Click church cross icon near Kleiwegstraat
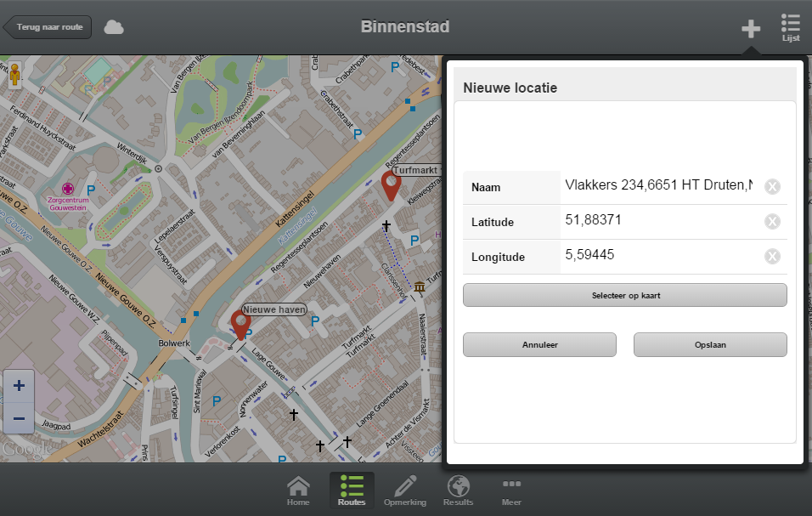The width and height of the screenshot is (812, 516). (386, 225)
